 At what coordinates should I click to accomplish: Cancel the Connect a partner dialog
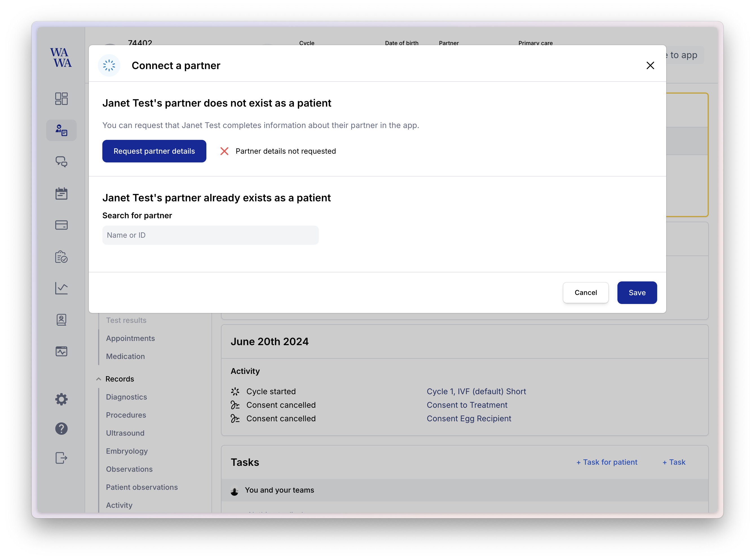point(585,292)
